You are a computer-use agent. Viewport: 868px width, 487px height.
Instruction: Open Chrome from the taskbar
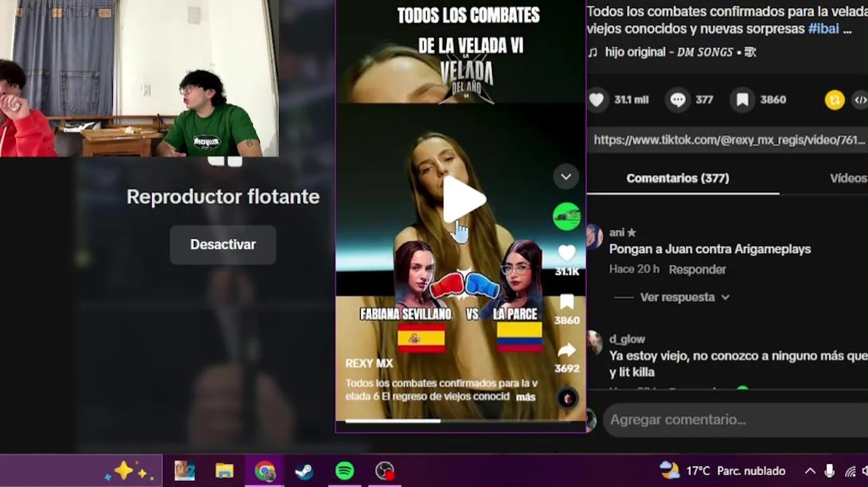tap(264, 471)
